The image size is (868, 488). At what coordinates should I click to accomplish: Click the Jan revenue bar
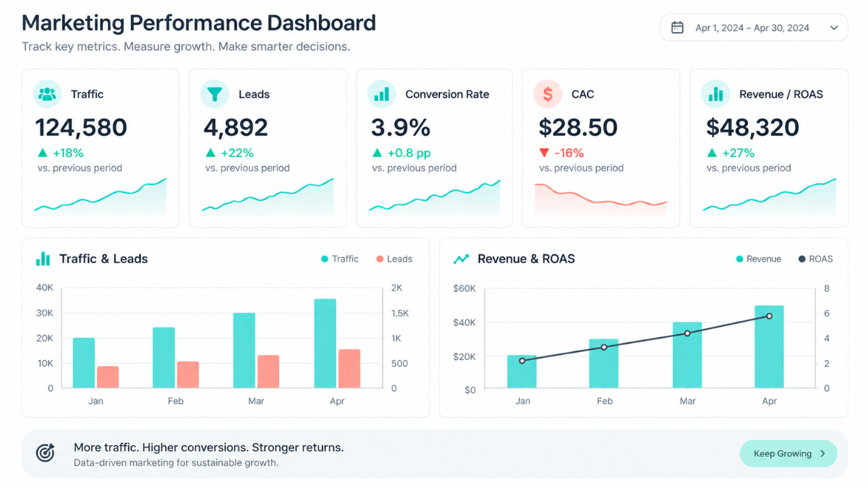click(x=522, y=372)
